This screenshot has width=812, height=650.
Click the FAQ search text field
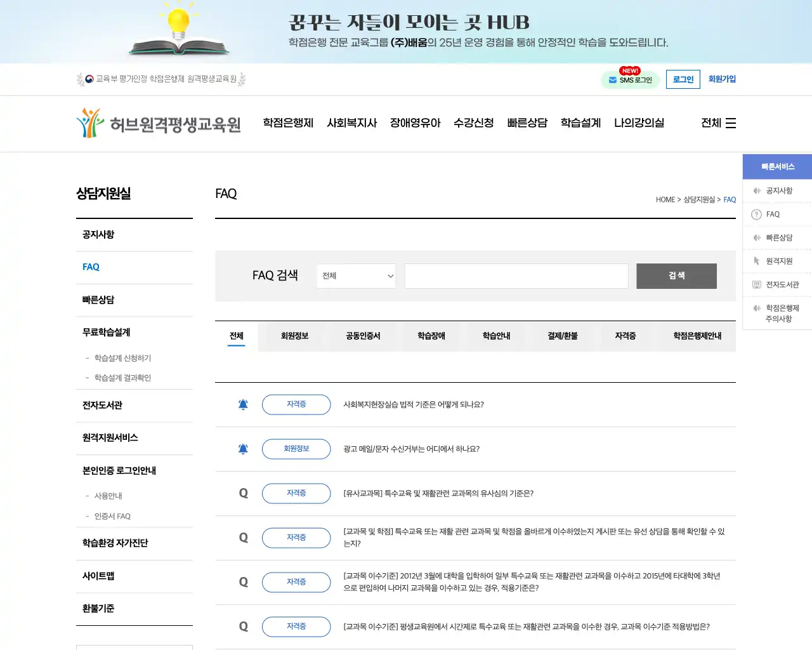[516, 276]
